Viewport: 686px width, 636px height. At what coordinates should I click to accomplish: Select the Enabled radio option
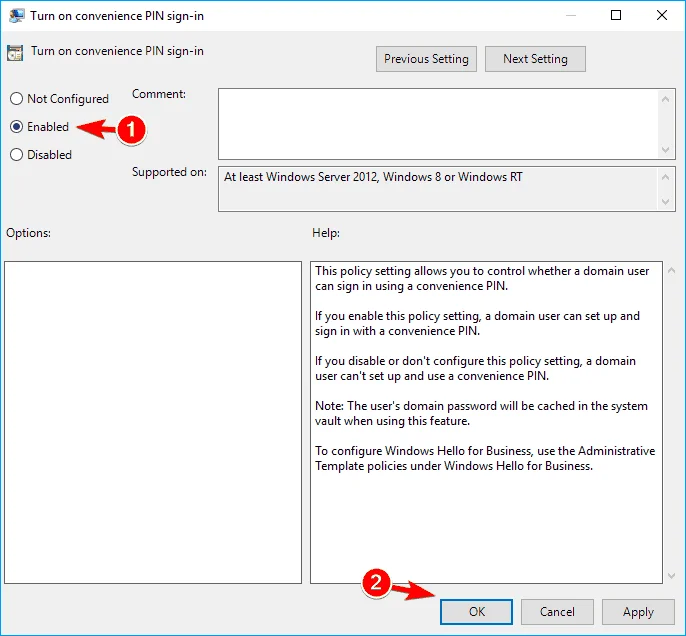pyautogui.click(x=16, y=126)
